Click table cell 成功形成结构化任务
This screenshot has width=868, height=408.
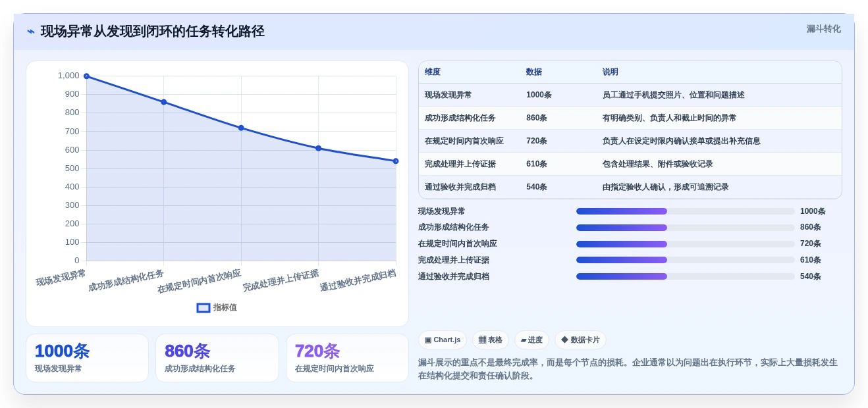point(460,118)
